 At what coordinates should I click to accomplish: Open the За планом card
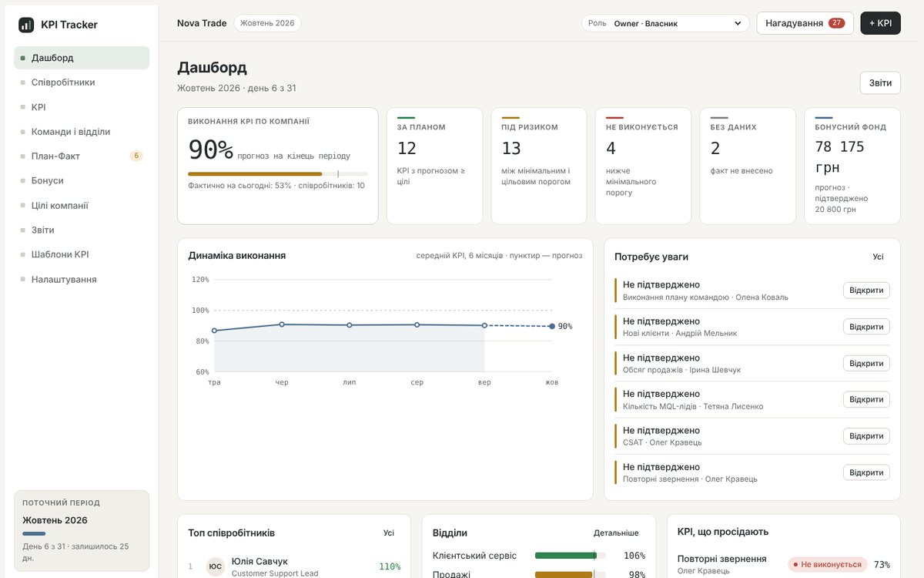click(x=435, y=166)
